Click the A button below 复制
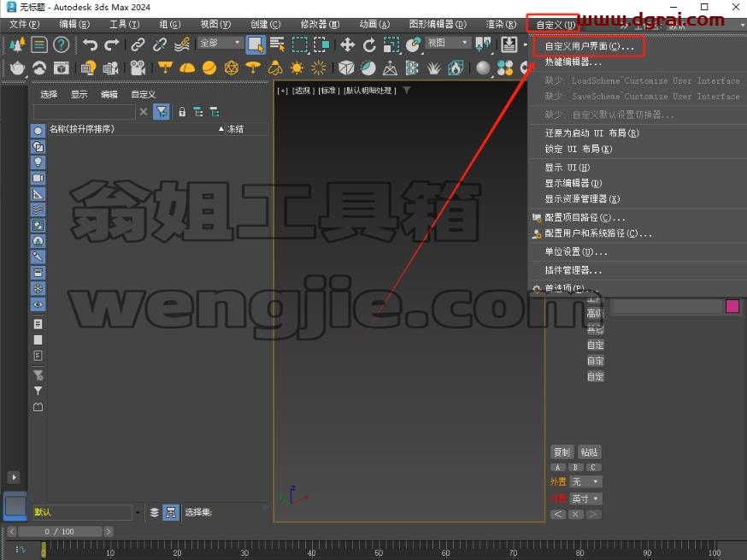This screenshot has width=747, height=560. [558, 468]
